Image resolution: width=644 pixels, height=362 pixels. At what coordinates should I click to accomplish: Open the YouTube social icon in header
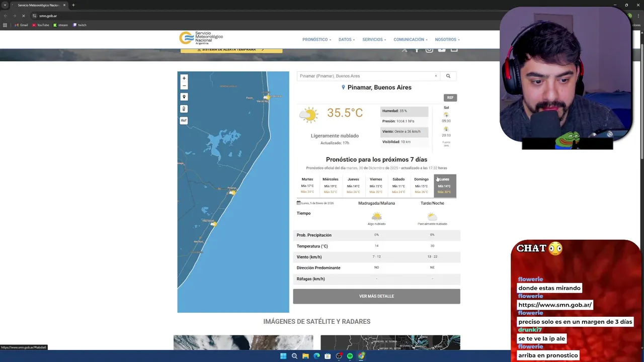(x=442, y=49)
